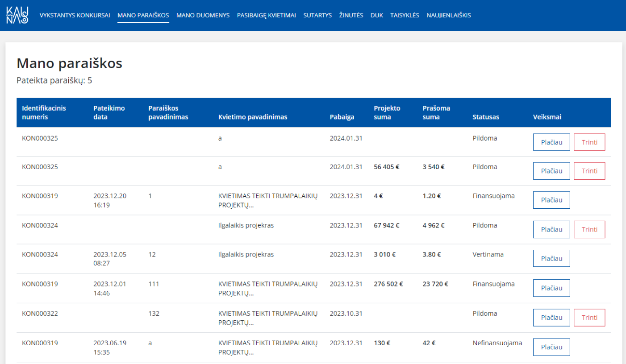
Task: Click Trinti for Pildoma KON000324 application
Action: coord(589,229)
